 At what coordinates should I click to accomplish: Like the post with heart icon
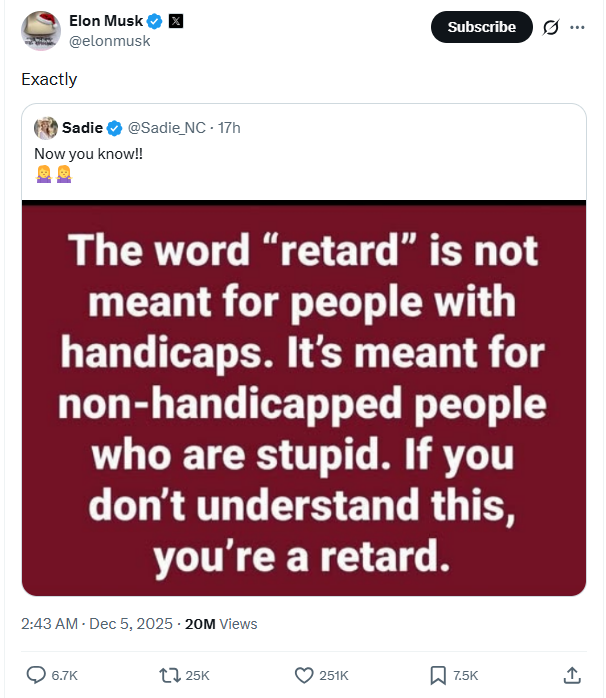pos(304,675)
